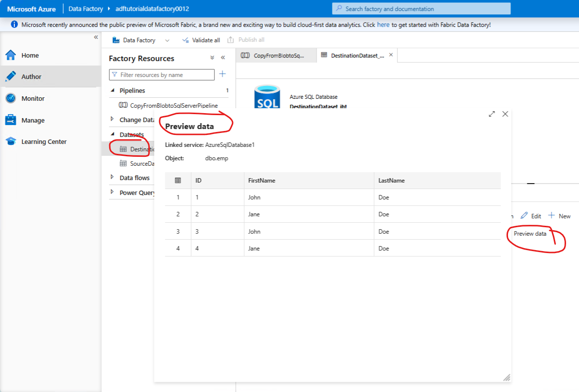Click the Data Factory toolbar icon
The height and width of the screenshot is (392, 579).
(x=116, y=40)
